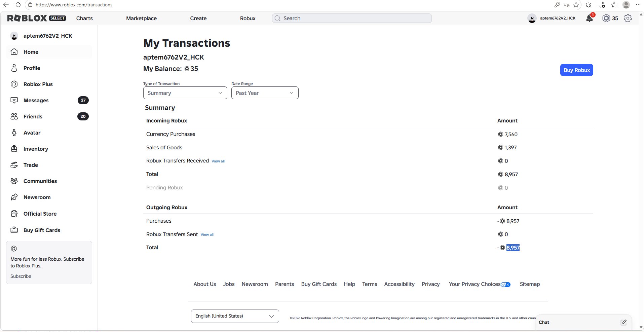The image size is (644, 332).
Task: Go back with browser back arrow
Action: (x=6, y=5)
